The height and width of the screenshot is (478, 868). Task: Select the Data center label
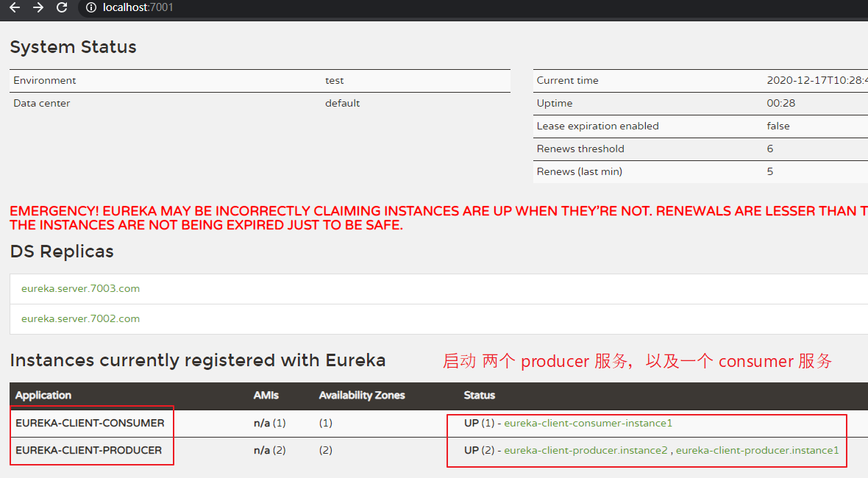point(41,104)
